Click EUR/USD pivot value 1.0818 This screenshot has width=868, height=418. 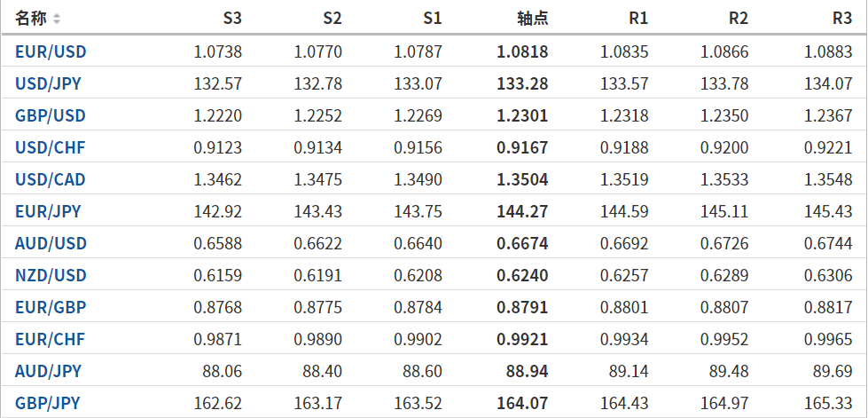pyautogui.click(x=522, y=51)
